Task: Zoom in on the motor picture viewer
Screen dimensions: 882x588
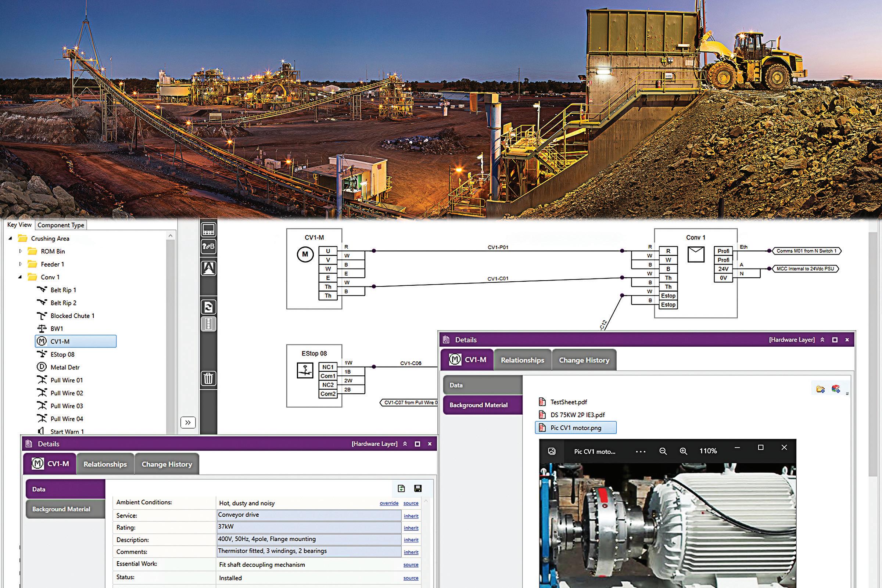Action: [x=683, y=451]
